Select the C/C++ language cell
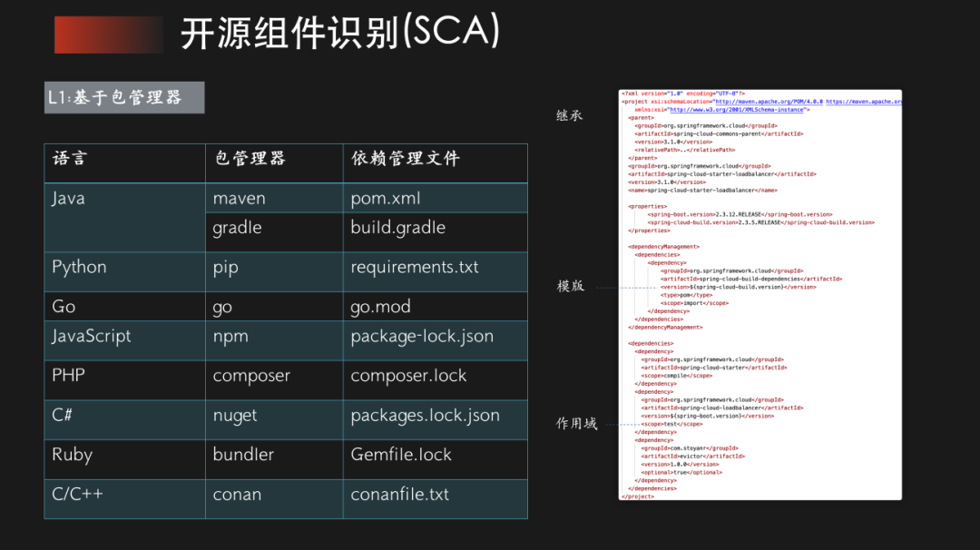The height and width of the screenshot is (550, 980). pyautogui.click(x=124, y=499)
